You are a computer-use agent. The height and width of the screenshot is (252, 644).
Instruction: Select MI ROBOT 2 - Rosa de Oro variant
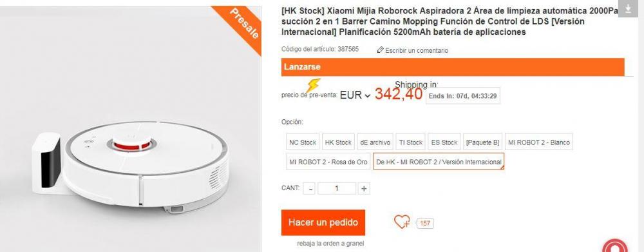click(x=328, y=162)
